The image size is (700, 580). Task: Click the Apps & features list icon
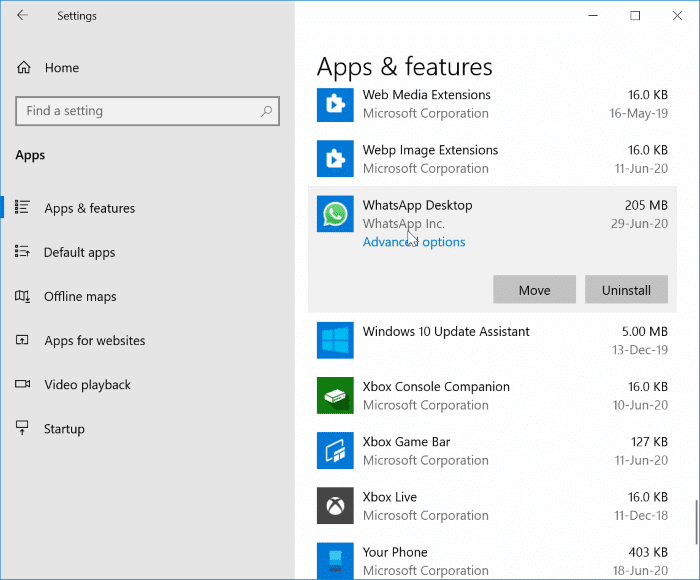(22, 207)
